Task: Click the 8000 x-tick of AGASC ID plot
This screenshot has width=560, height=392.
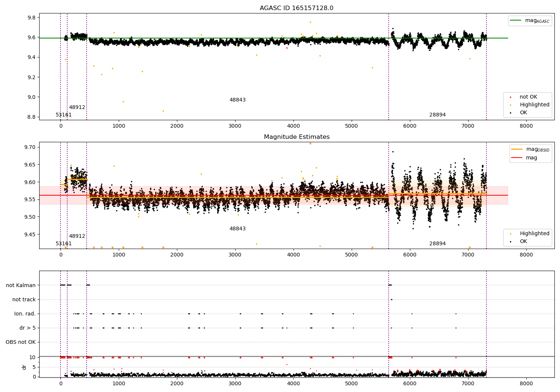Action: 526,126
